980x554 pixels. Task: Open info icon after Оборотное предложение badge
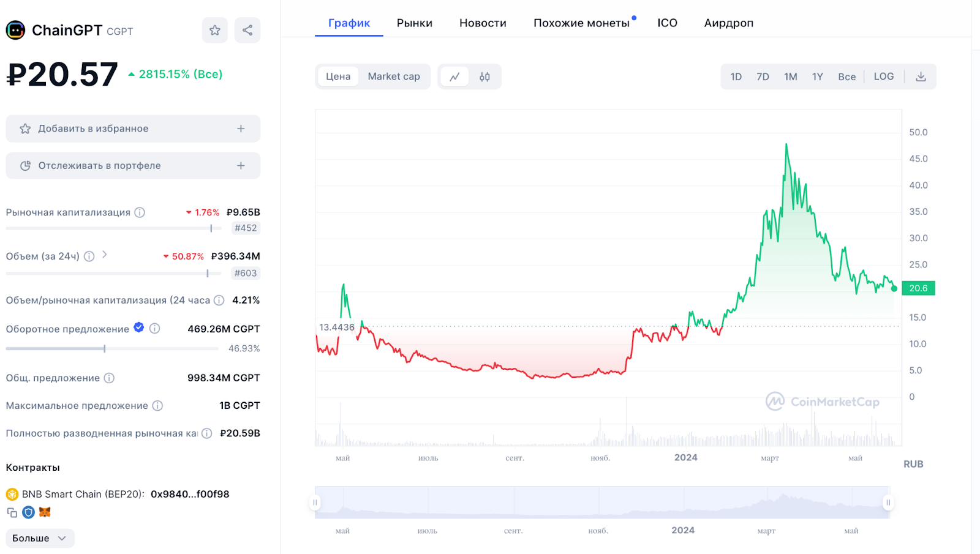[155, 329]
